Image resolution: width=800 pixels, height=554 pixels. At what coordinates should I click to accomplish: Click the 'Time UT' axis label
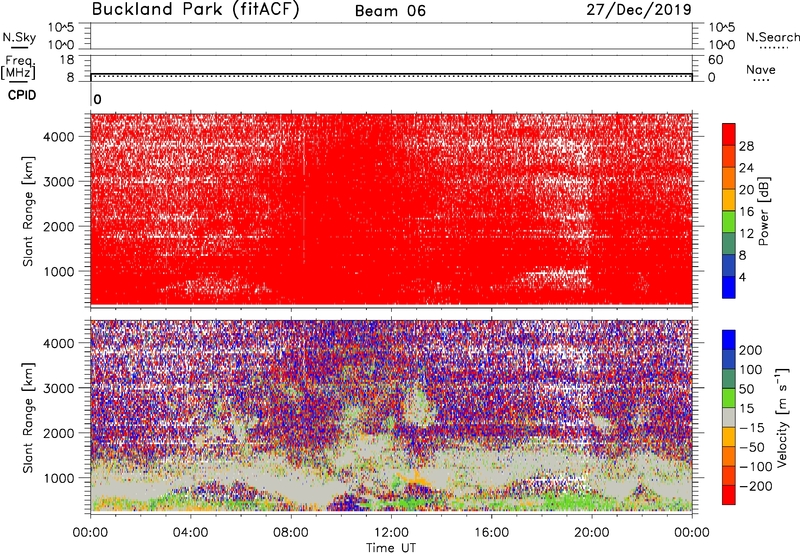point(391,548)
